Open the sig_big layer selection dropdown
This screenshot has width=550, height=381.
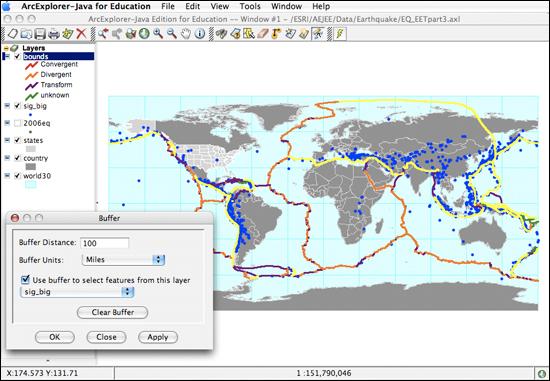coord(77,292)
